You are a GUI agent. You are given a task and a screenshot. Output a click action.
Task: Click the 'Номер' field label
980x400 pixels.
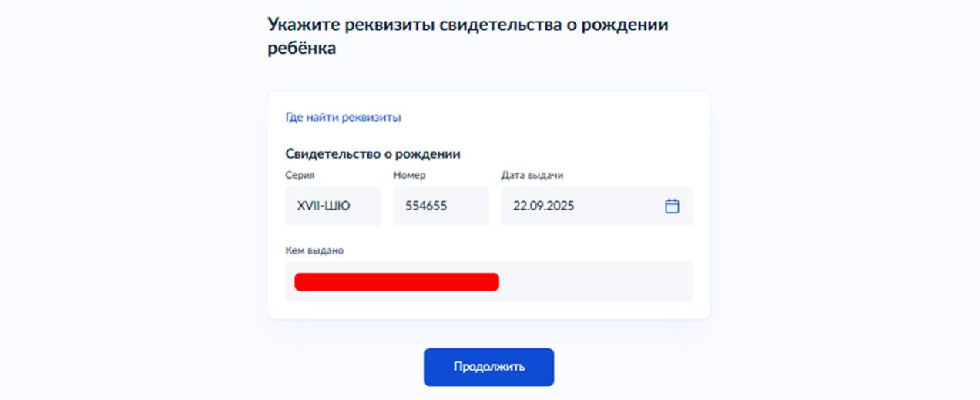409,176
